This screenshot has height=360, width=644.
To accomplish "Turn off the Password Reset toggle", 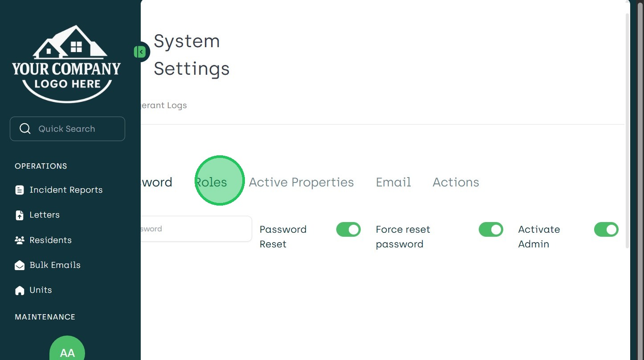I will point(348,230).
